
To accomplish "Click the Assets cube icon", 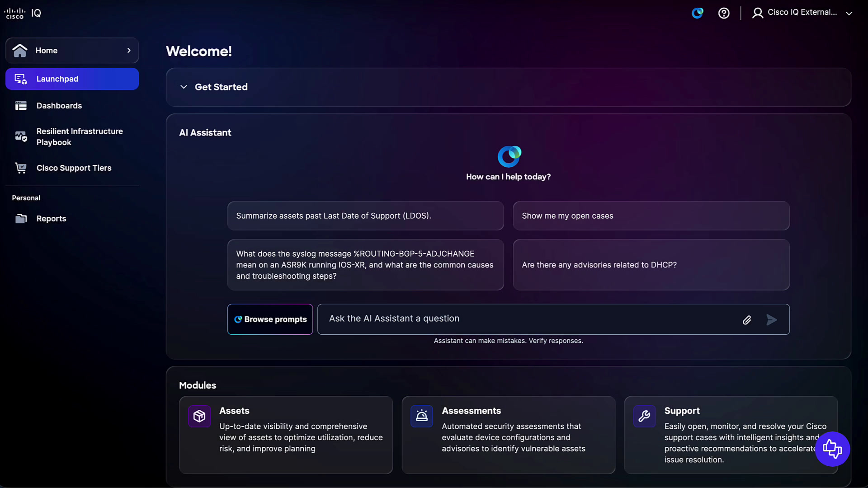I will 199,416.
